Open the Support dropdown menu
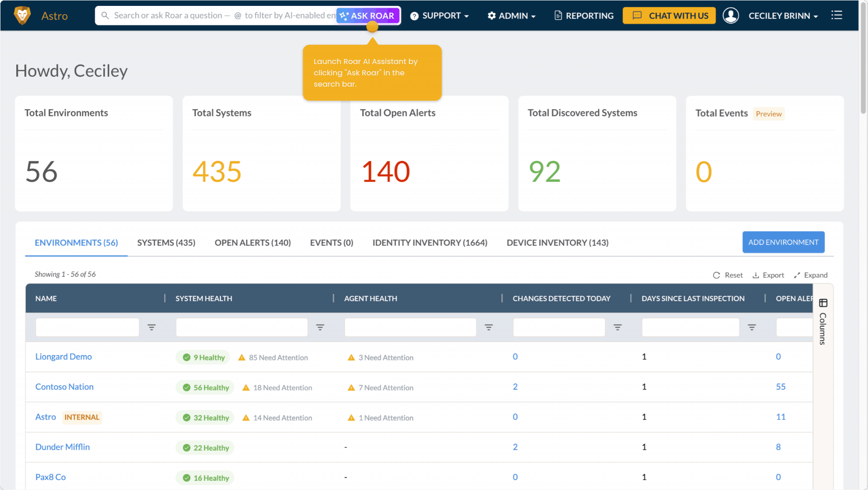This screenshot has height=490, width=868. 439,16
